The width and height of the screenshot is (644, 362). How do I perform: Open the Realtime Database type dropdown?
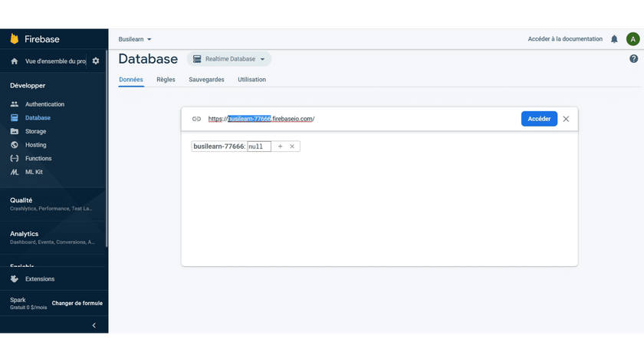point(229,59)
